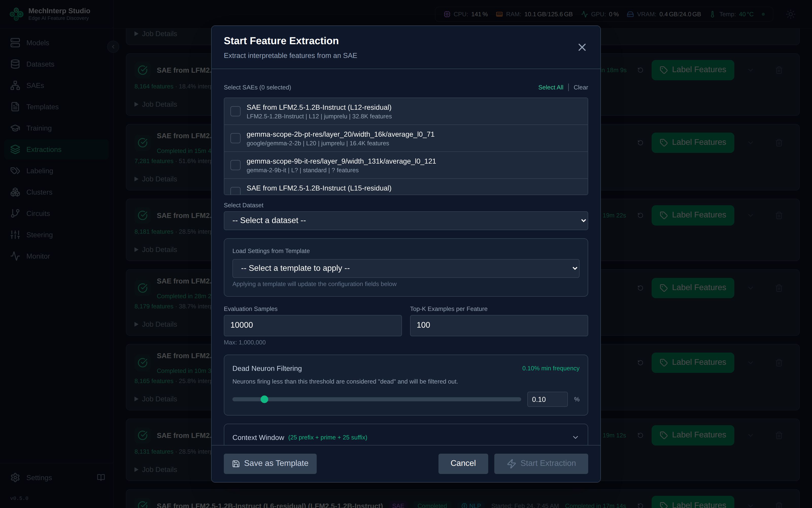Viewport: 812px width, 508px height.
Task: Click the RAM memory icon
Action: click(499, 14)
